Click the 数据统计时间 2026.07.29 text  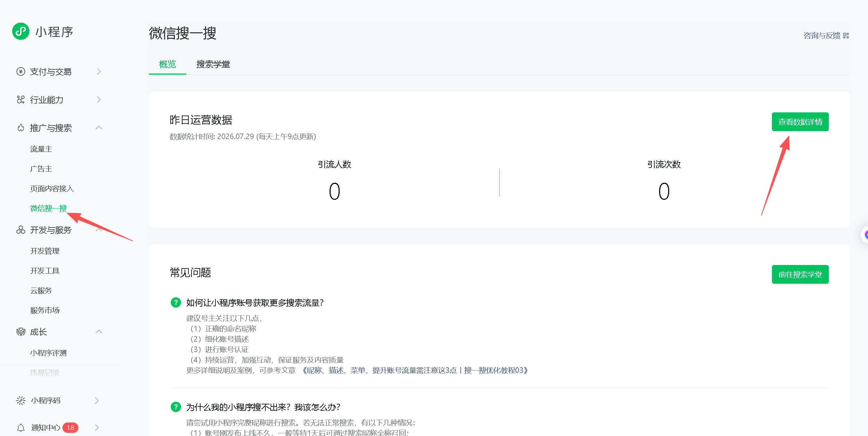242,136
